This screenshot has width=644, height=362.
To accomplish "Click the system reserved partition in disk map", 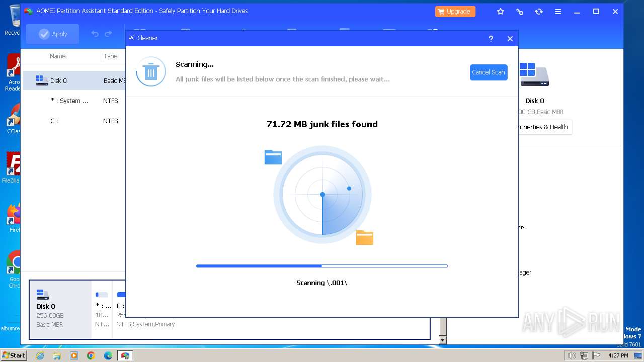I will click(x=103, y=310).
